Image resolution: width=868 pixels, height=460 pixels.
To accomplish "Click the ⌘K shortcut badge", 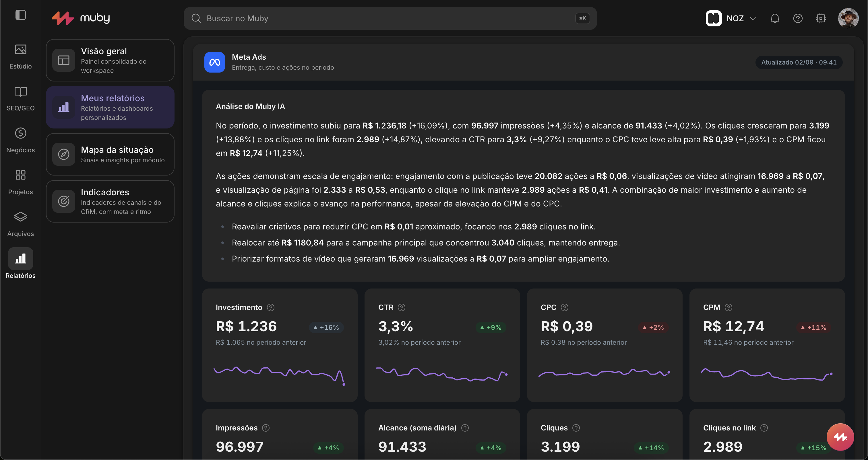I will 582,18.
